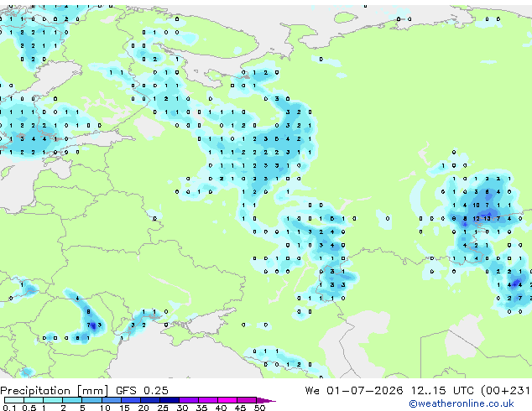Image resolution: width=532 pixels, height=411 pixels.
Task: Click the 5–10 mm legend swatch
Action: (91, 400)
